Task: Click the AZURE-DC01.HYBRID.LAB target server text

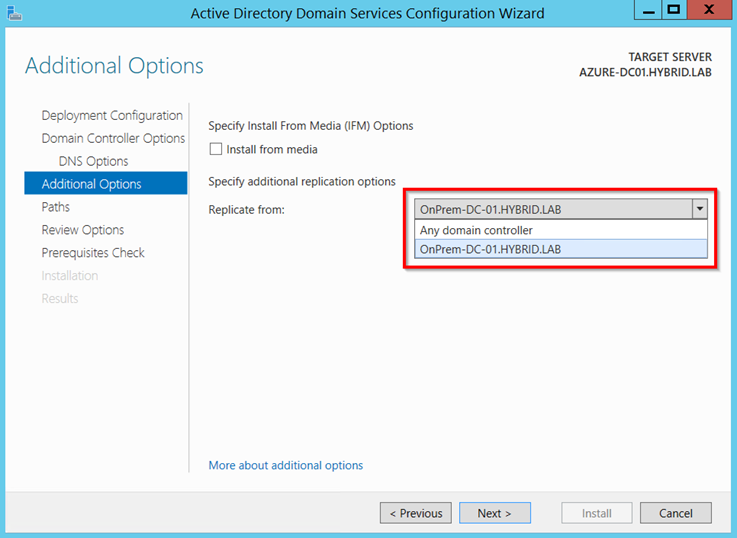Action: coord(645,72)
